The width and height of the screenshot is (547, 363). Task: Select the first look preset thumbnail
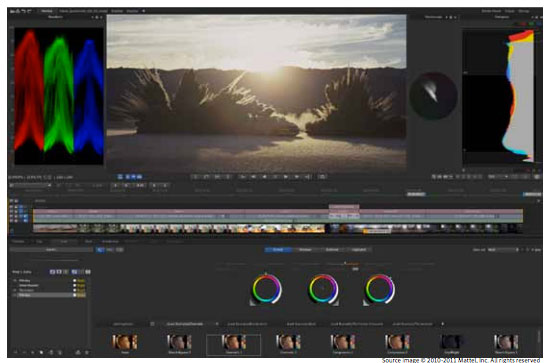coord(125,342)
